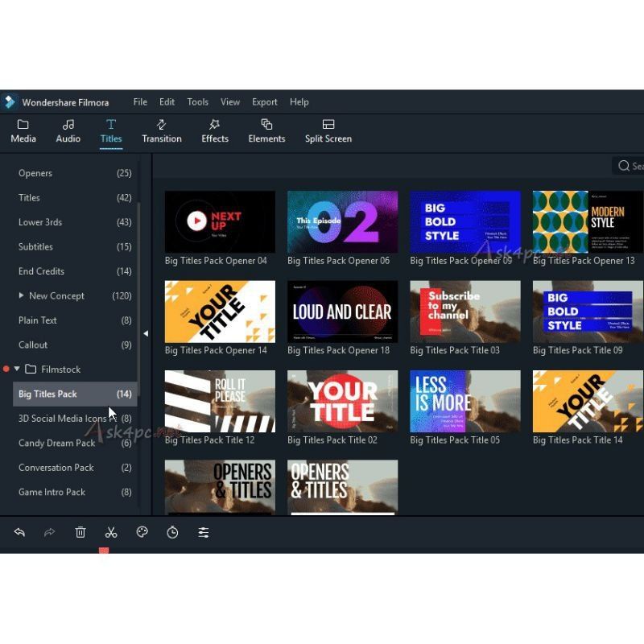The image size is (644, 644).
Task: Collapse the Filmstock folder
Action: coord(17,369)
